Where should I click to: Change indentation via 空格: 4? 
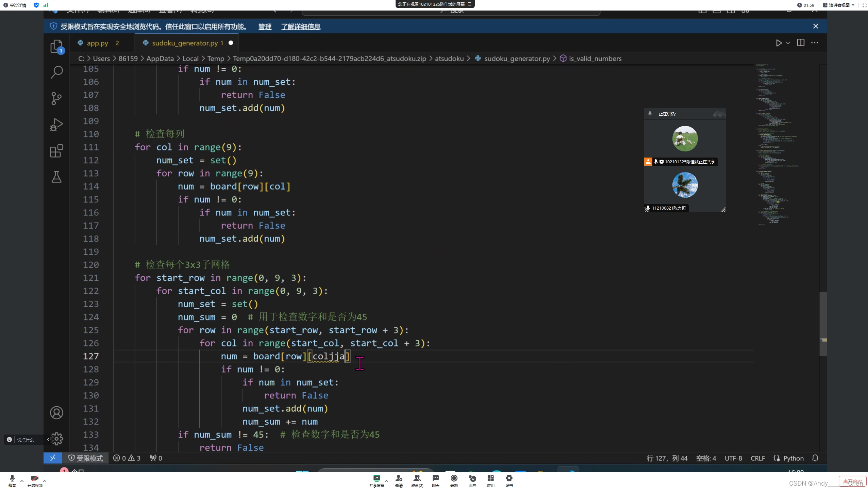(x=706, y=458)
